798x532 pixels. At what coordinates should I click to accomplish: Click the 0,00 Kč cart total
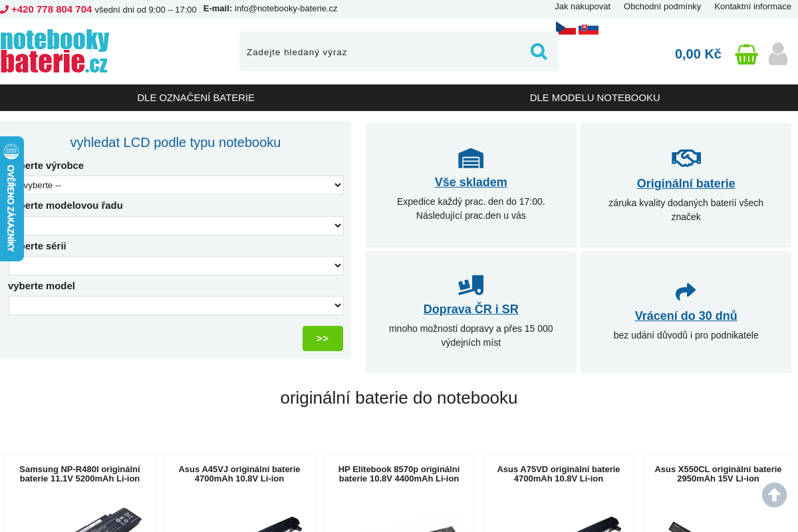[x=698, y=54]
